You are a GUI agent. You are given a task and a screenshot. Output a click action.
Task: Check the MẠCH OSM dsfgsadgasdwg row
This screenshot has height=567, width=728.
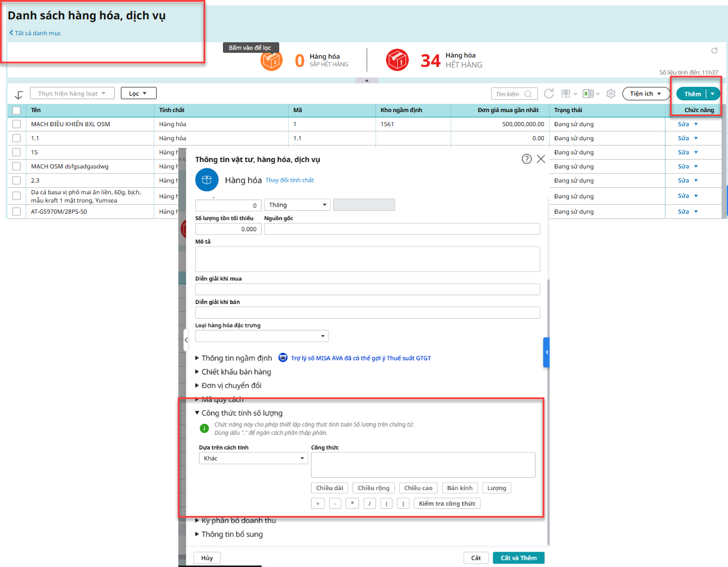coord(16,166)
